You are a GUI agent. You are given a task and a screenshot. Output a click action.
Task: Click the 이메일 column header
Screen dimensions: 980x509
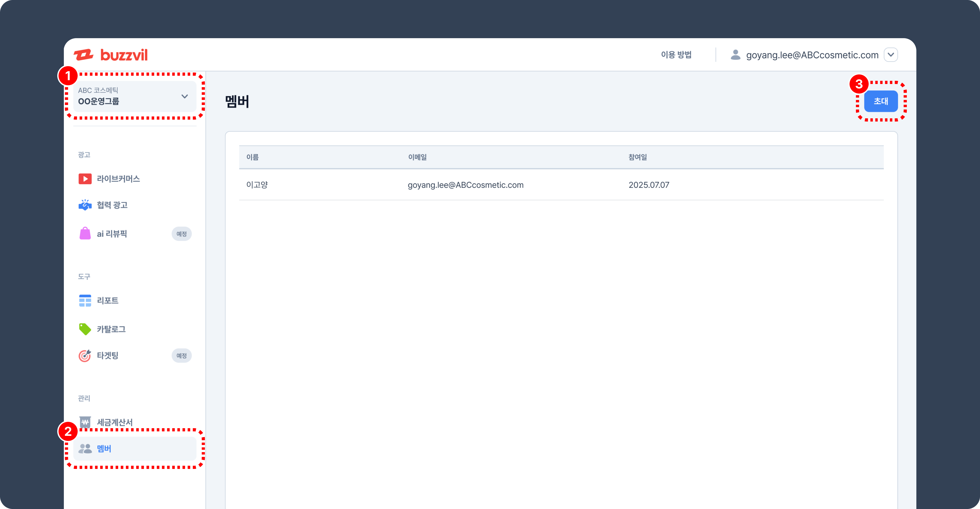[417, 157]
